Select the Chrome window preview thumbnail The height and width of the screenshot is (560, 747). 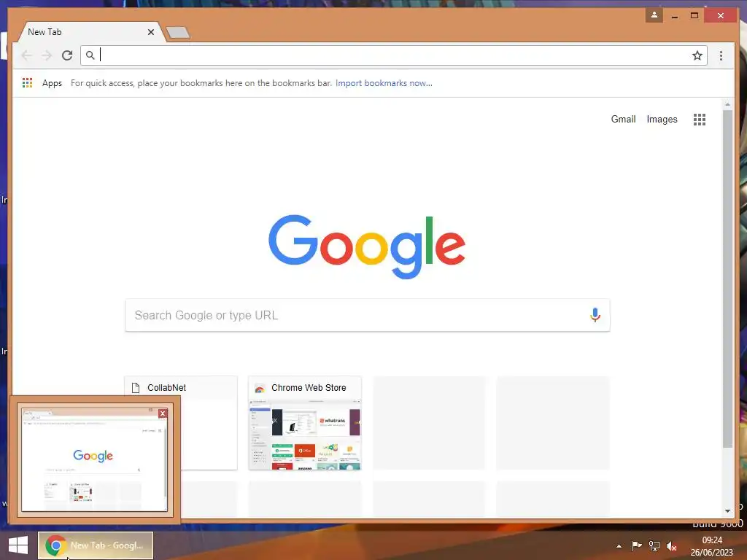(94, 460)
